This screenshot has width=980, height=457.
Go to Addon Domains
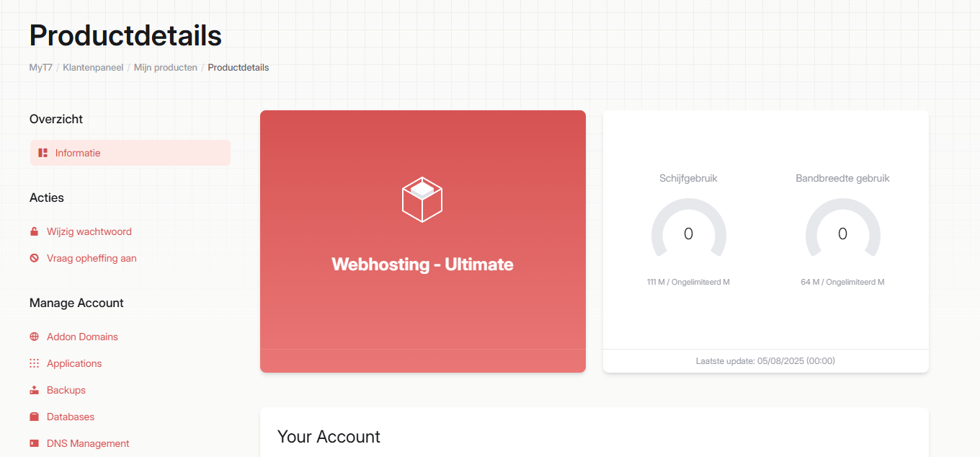point(82,337)
